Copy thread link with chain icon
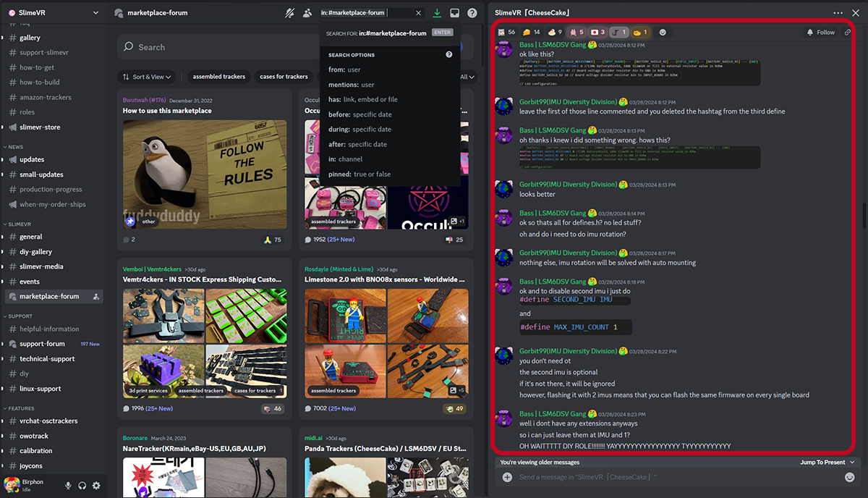The image size is (868, 498). click(x=848, y=33)
